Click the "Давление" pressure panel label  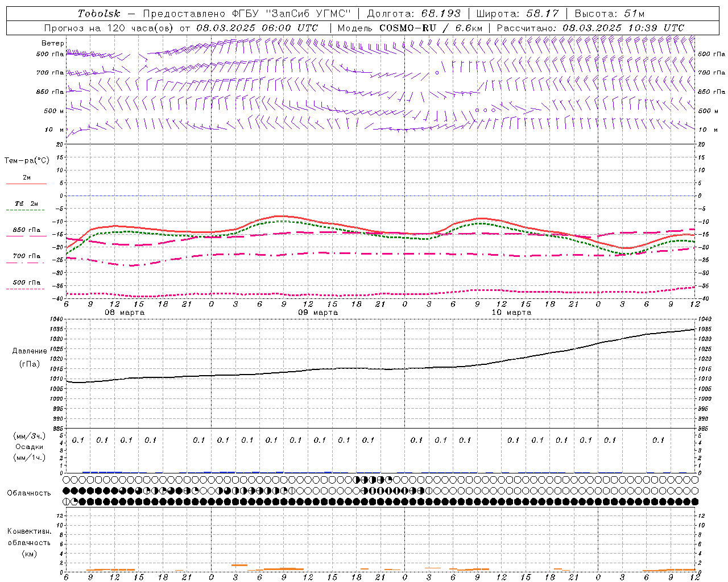coord(28,351)
